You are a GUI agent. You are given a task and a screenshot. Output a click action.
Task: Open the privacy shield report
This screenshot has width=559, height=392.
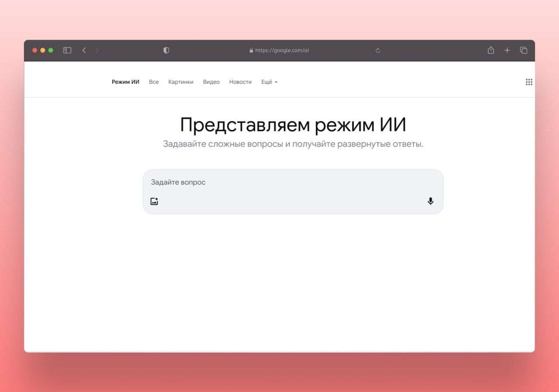[166, 51]
